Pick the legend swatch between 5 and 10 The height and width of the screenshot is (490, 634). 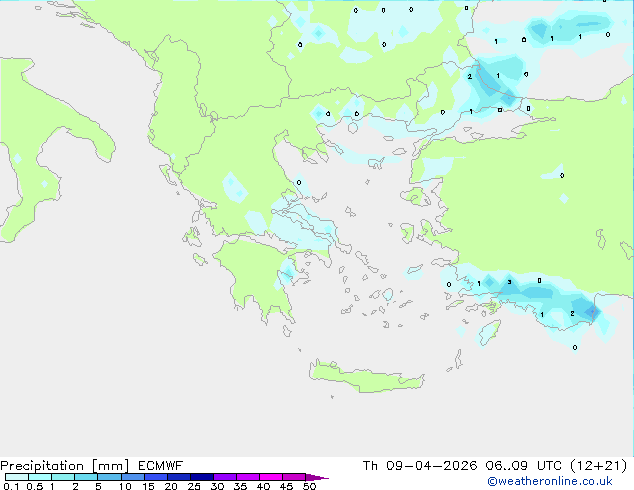[109, 477]
